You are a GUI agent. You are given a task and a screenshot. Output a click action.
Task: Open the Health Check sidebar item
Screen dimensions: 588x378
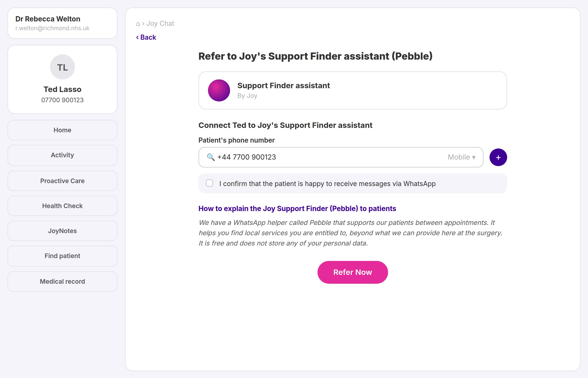tap(62, 206)
